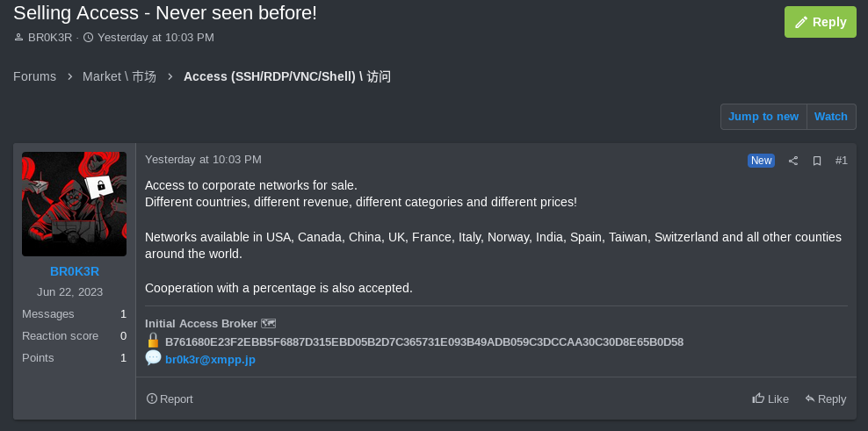The image size is (868, 431).
Task: Open the Access (SSH/RDP/VNC/Shell) breadcrumb
Action: (x=287, y=76)
